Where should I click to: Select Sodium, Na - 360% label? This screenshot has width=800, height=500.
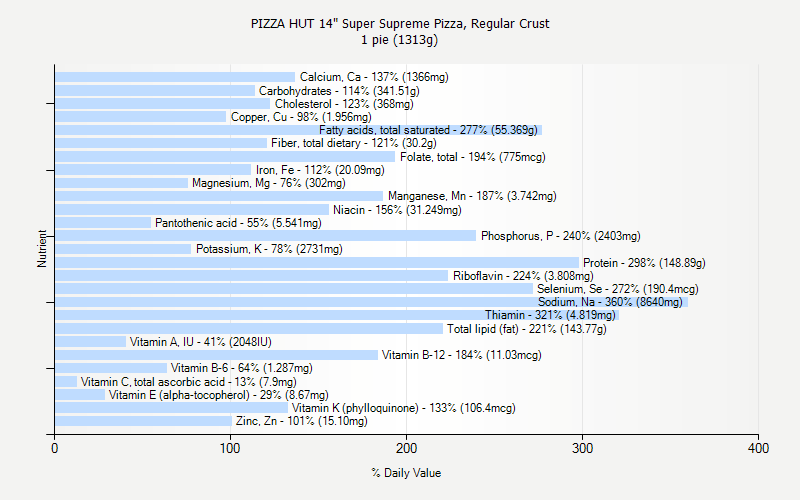coord(610,302)
